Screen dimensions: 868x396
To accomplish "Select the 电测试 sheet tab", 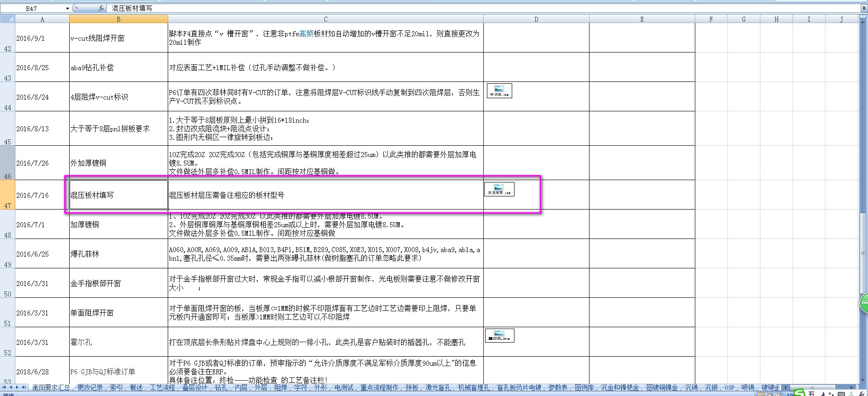I will point(344,387).
